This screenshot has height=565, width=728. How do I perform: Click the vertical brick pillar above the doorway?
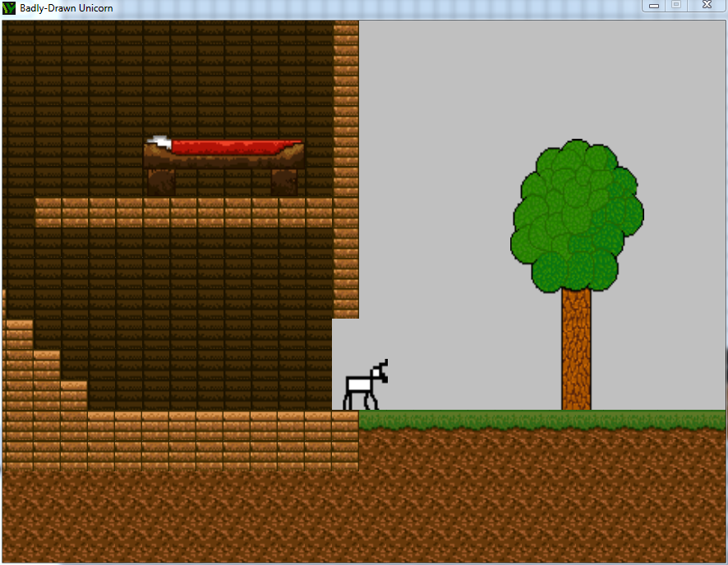[x=346, y=164]
